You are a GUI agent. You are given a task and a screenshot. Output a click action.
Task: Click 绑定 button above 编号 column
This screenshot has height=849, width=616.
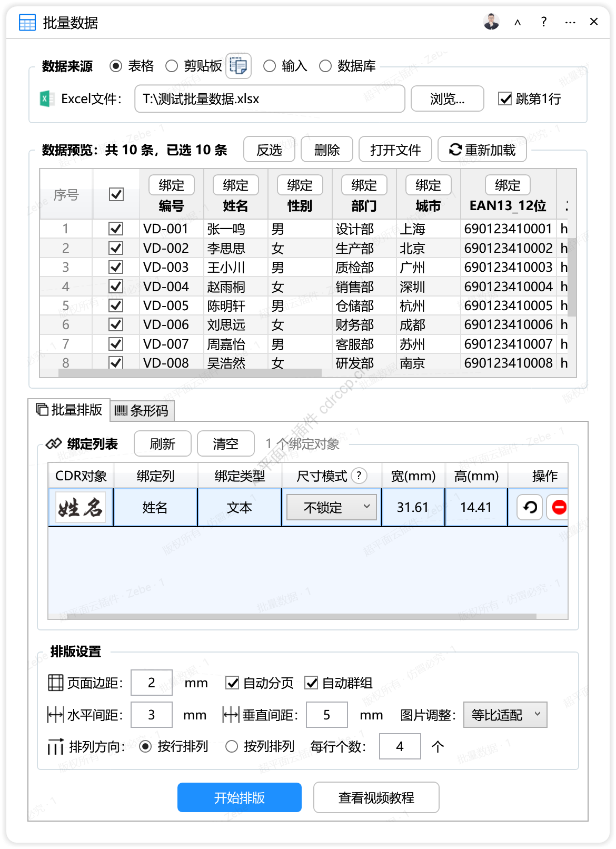[172, 185]
